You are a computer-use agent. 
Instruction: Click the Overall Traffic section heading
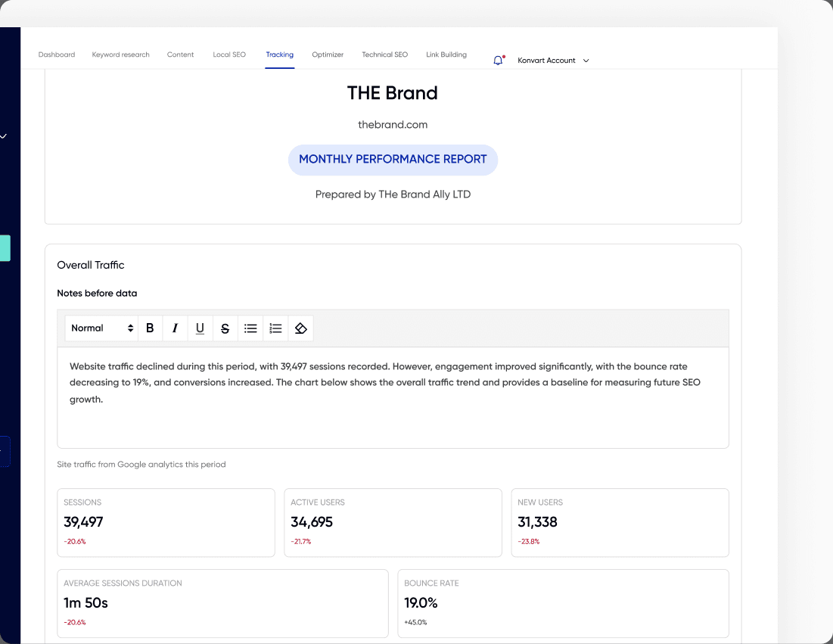click(91, 265)
